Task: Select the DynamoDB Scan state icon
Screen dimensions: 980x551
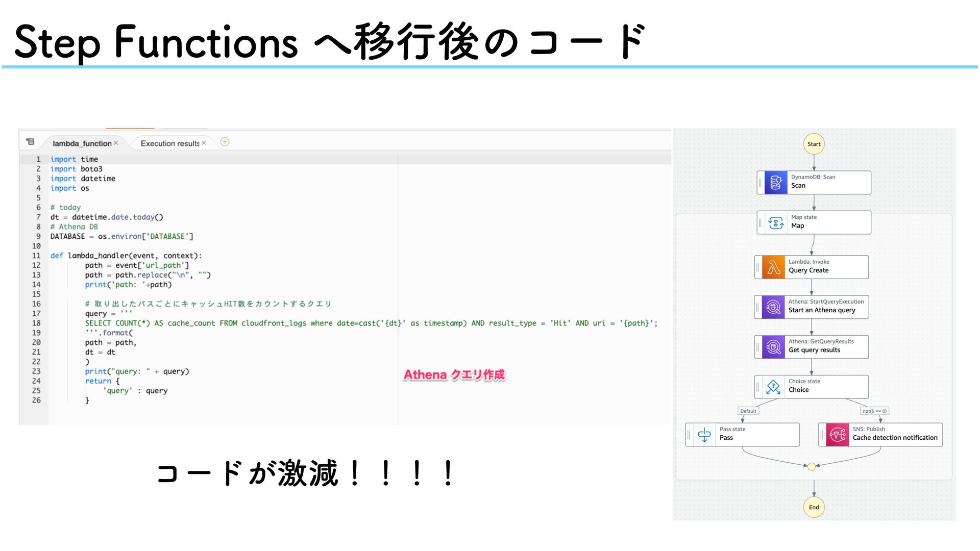Action: click(x=776, y=183)
